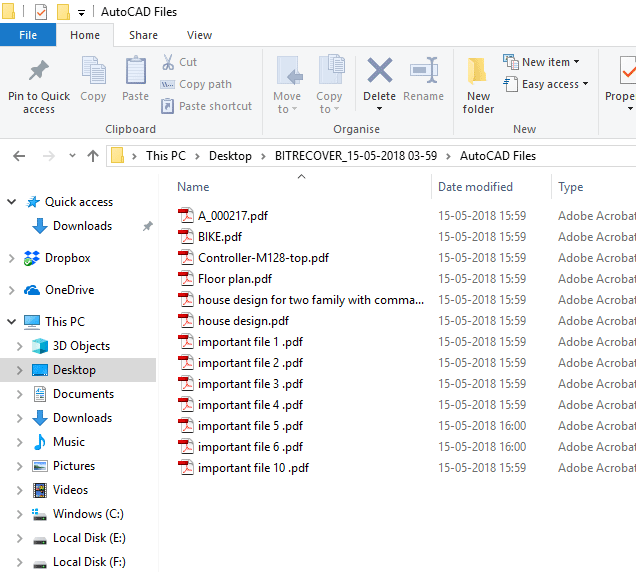The width and height of the screenshot is (636, 572).
Task: Switch to the Share ribbon tab
Action: tap(143, 35)
